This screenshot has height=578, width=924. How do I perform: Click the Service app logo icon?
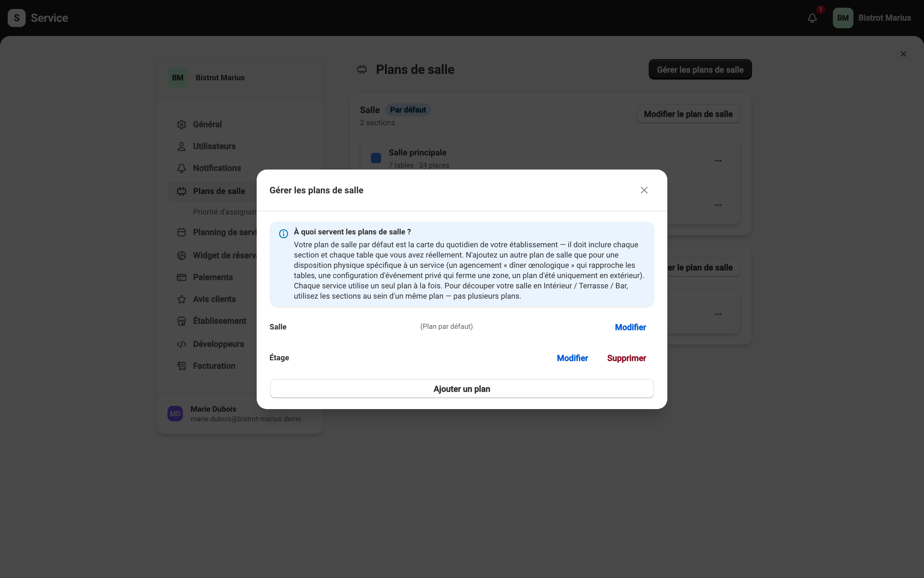pos(17,18)
